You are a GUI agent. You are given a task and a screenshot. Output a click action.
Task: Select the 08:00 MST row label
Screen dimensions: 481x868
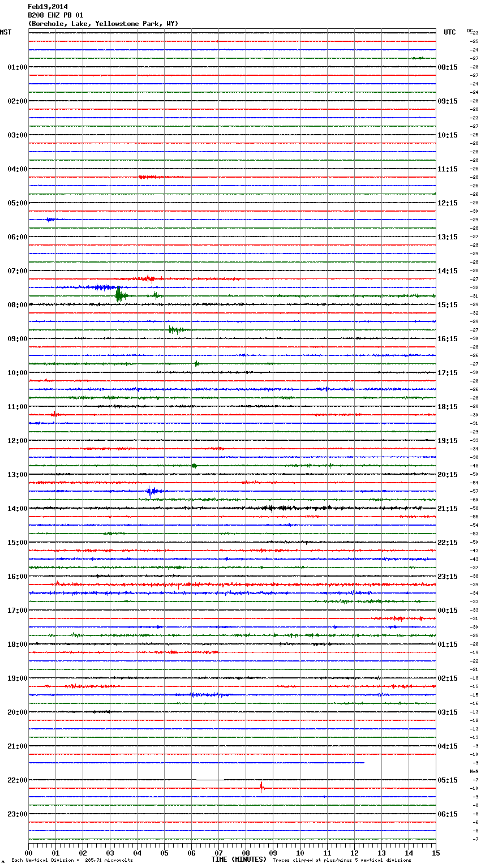pyautogui.click(x=18, y=305)
